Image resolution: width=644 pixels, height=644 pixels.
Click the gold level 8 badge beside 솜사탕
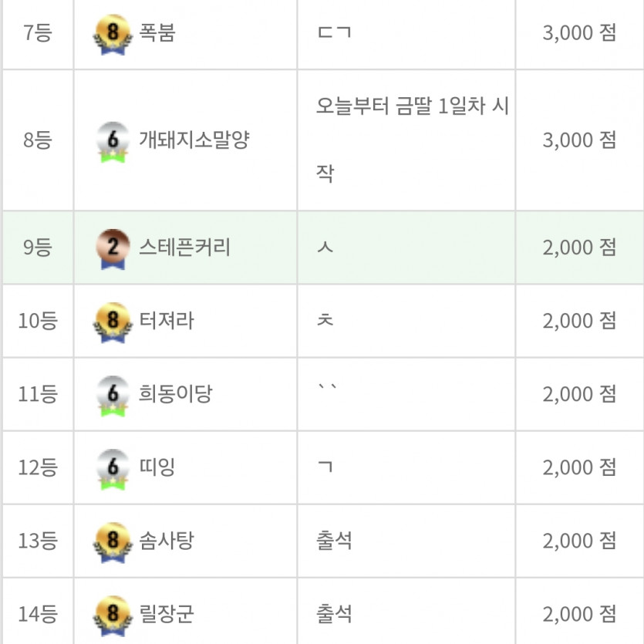click(x=113, y=541)
